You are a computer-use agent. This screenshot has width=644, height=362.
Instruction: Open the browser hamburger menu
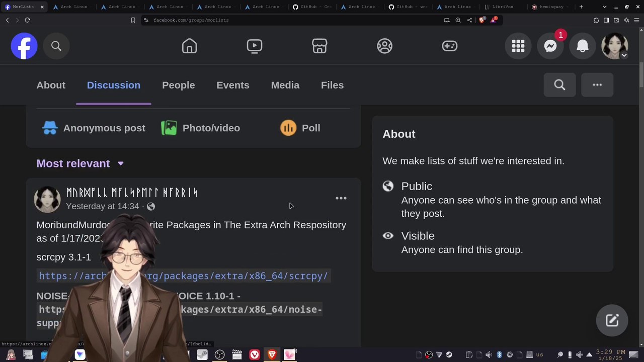(x=636, y=20)
